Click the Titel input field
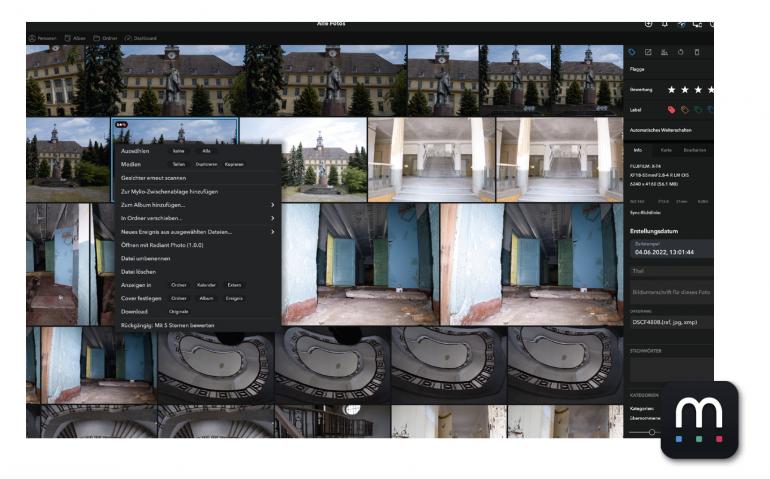Viewport: 770px width, 479px height. click(671, 271)
